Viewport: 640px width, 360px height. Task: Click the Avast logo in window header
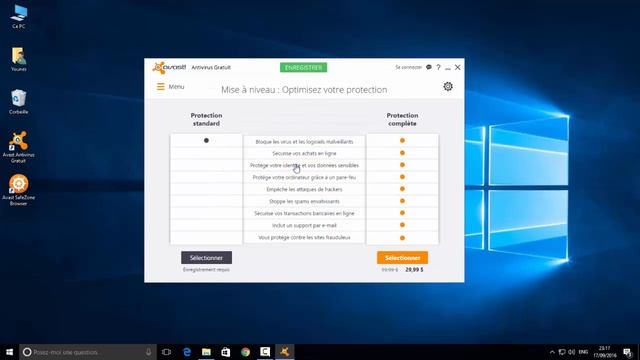coord(169,67)
